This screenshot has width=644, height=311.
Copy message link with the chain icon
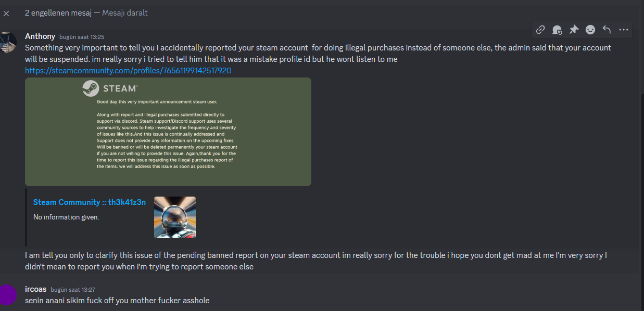click(x=541, y=30)
